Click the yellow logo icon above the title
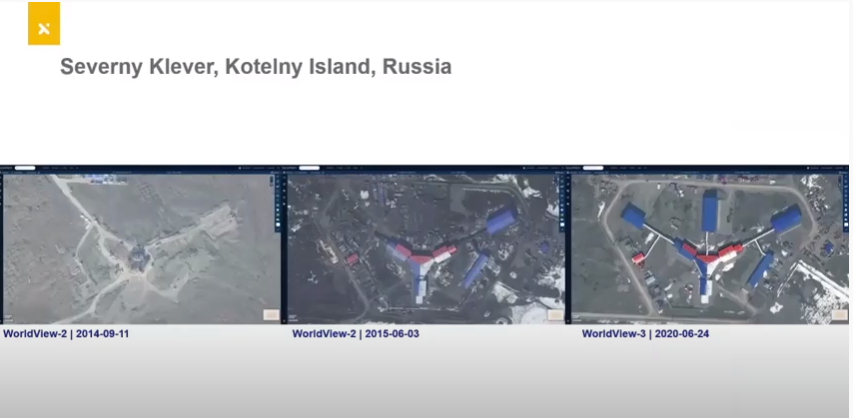 click(43, 24)
